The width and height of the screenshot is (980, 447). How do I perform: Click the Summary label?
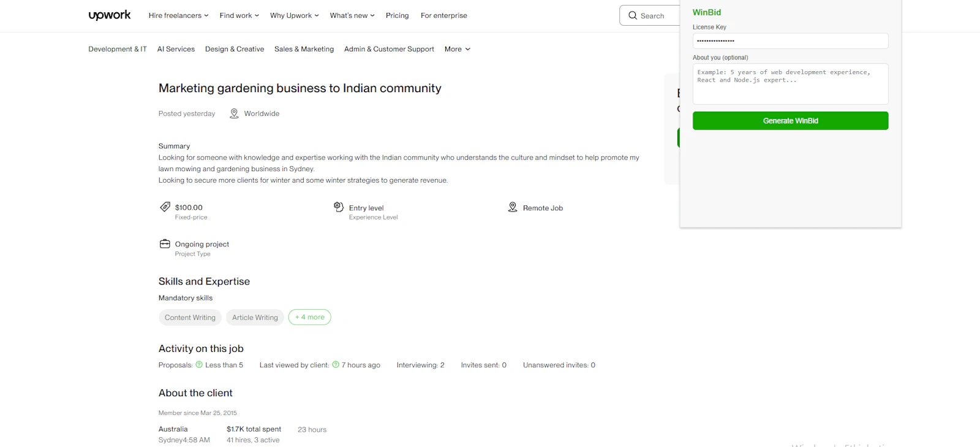[x=175, y=146]
